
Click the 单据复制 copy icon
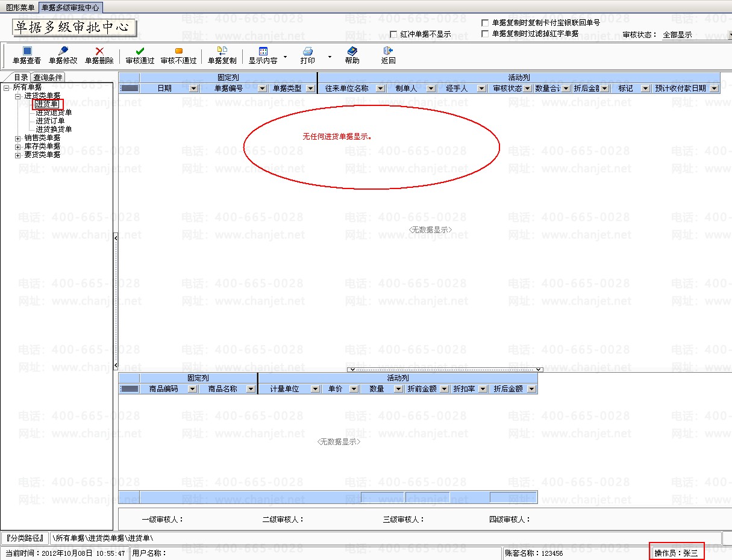coord(222,52)
